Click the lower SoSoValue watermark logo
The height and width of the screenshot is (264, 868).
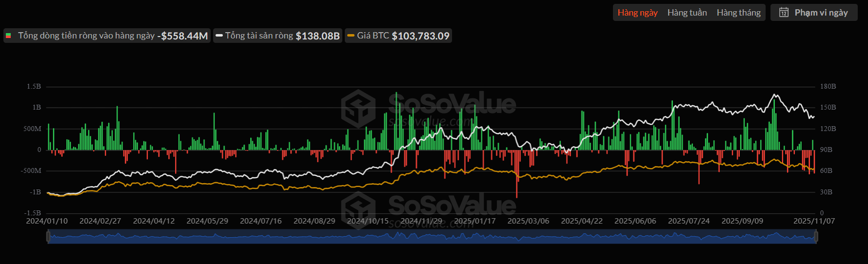(x=358, y=209)
